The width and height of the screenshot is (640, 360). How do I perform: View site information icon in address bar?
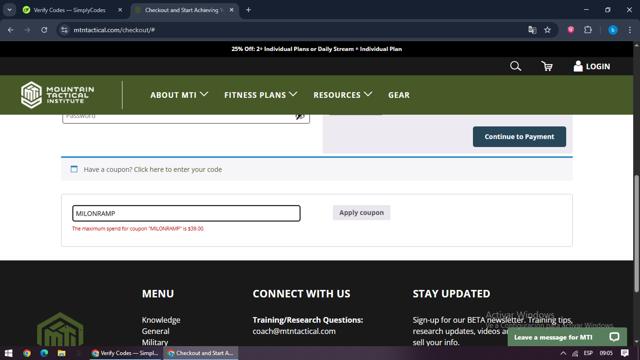tap(64, 30)
